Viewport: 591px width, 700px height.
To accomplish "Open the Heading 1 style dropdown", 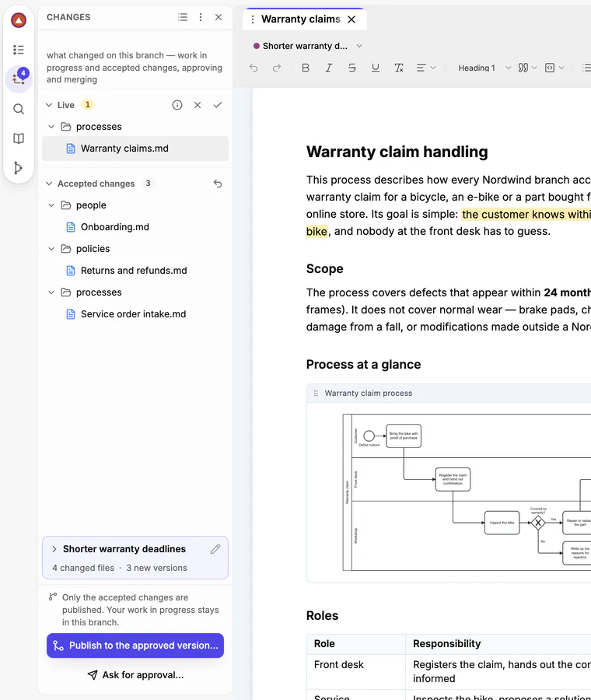I will 484,68.
